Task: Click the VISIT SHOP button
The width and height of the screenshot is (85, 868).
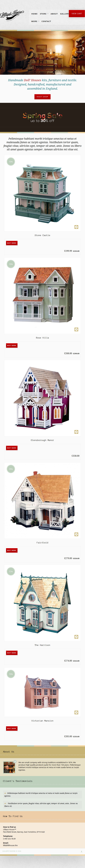Action: [42, 97]
